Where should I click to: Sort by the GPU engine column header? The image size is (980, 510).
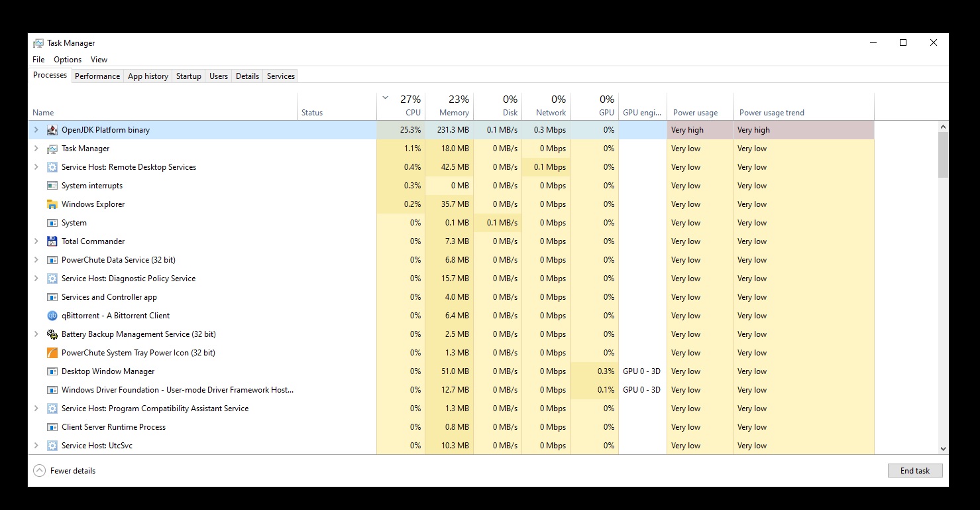[x=643, y=106]
